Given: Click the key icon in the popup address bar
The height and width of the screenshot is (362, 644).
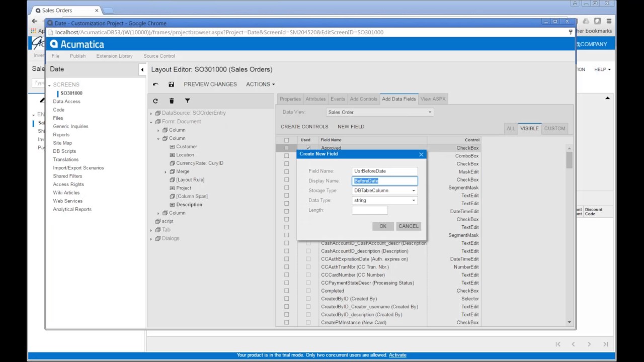Looking at the screenshot, I should click(571, 32).
